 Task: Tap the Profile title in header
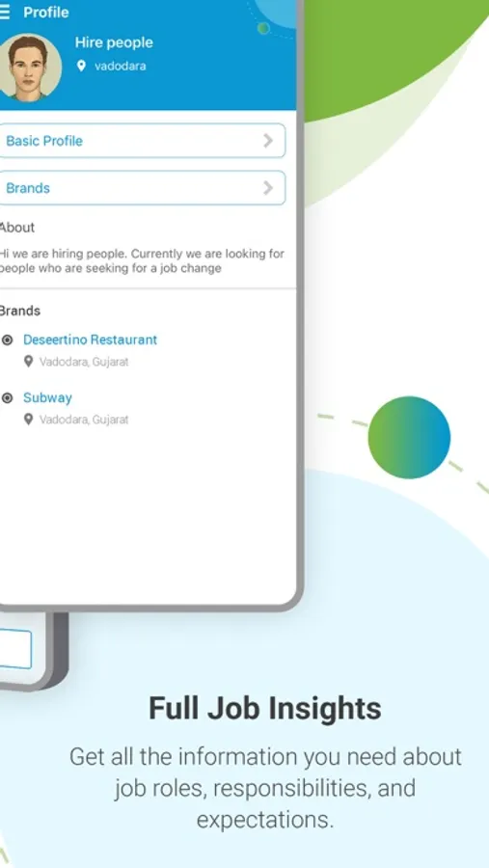[46, 13]
